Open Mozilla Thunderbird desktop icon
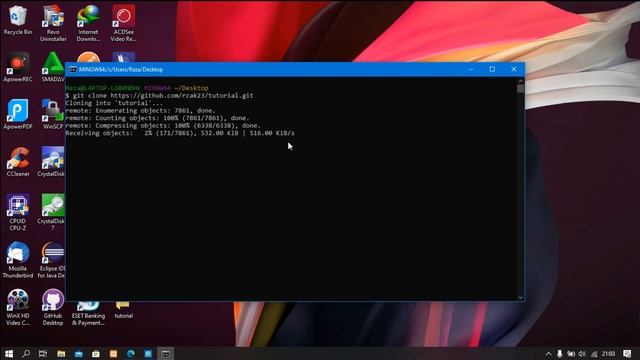This screenshot has height=360, width=640. point(18,260)
